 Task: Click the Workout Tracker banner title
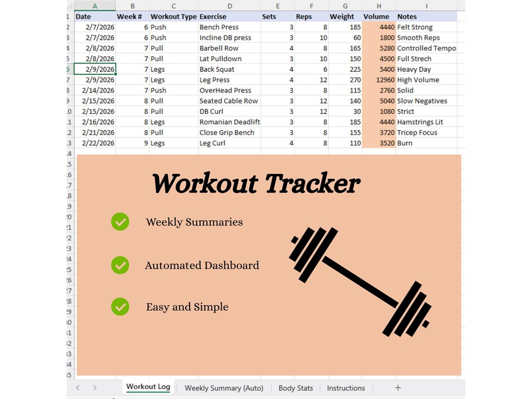click(x=256, y=184)
